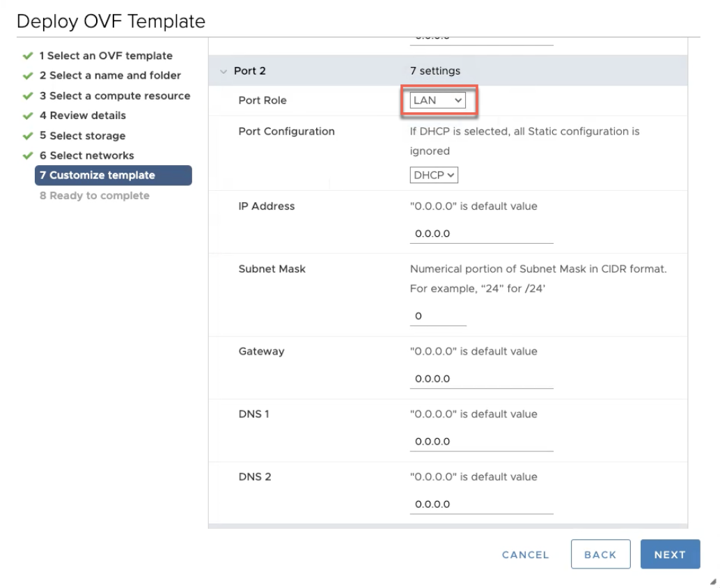Click the checkmark next to Select networks

(28, 155)
